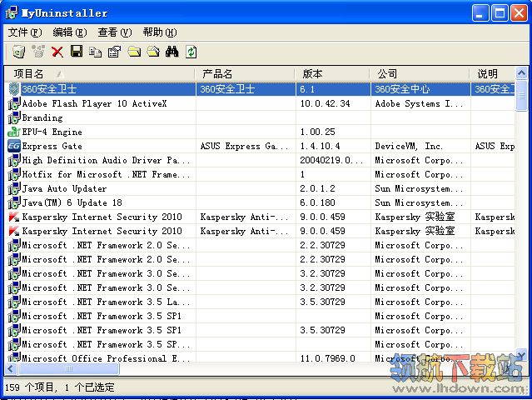Click the horizontal scrollbar left arrow

pos(11,369)
